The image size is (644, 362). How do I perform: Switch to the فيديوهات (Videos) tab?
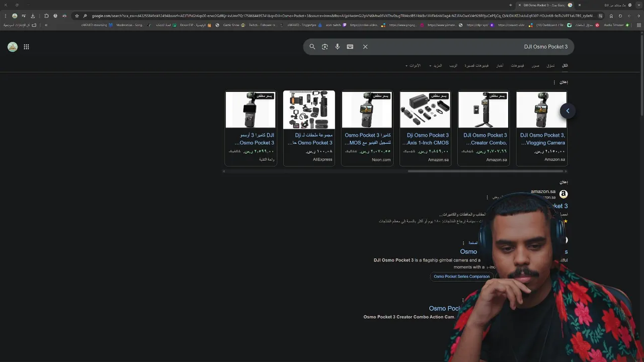pos(517,65)
